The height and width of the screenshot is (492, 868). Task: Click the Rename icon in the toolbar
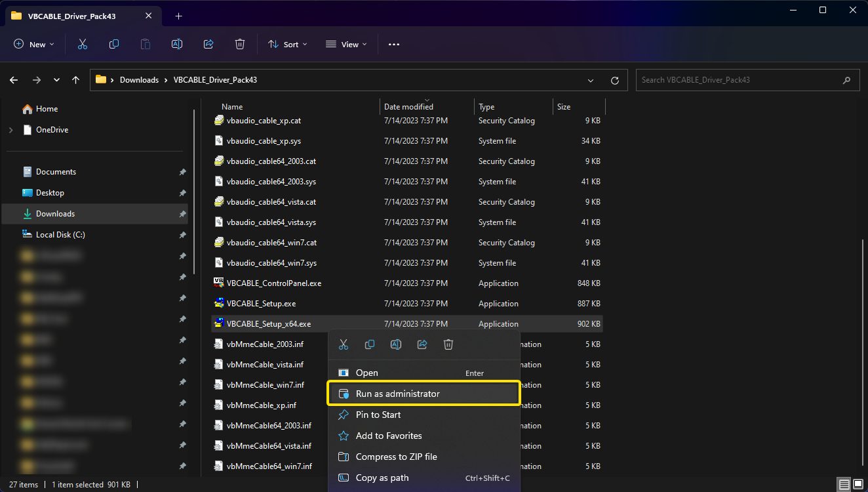point(176,44)
